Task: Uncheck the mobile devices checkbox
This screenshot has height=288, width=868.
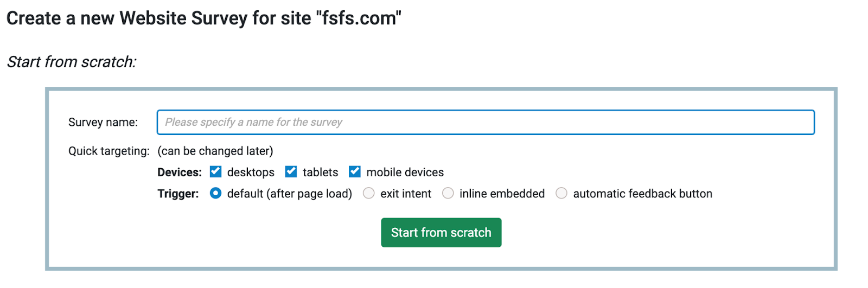Action: [355, 172]
